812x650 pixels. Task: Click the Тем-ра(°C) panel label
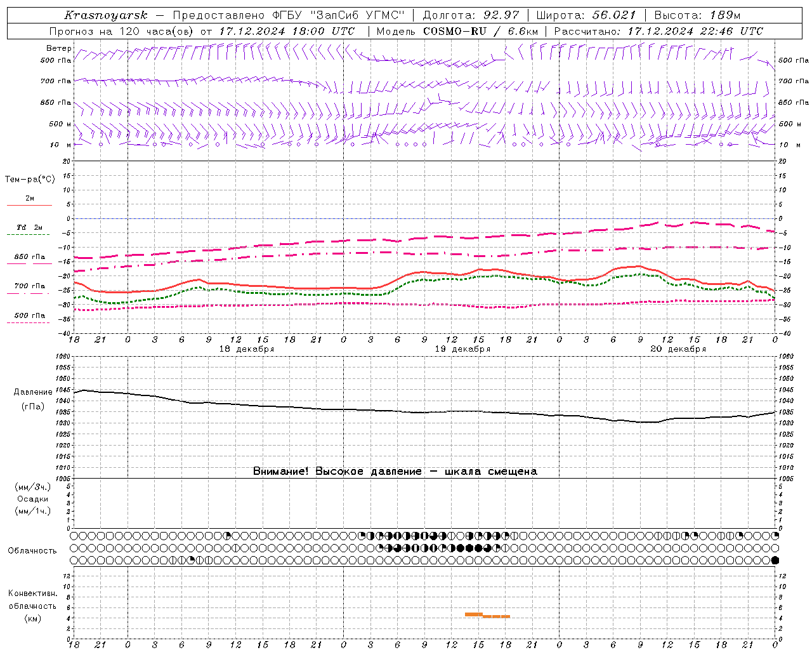[30, 180]
